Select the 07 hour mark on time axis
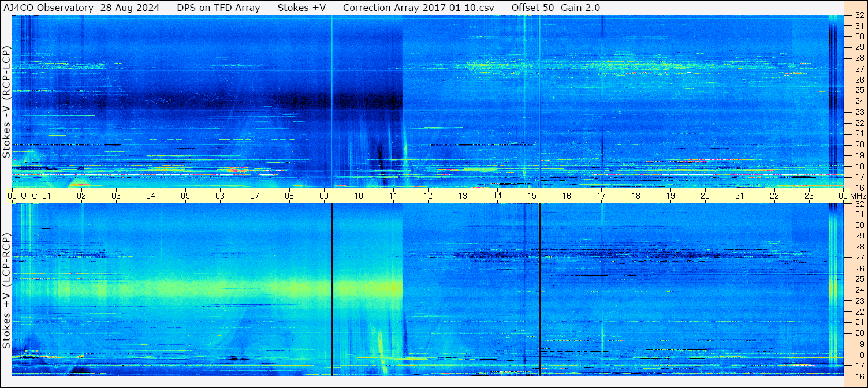The image size is (868, 388). (x=255, y=196)
